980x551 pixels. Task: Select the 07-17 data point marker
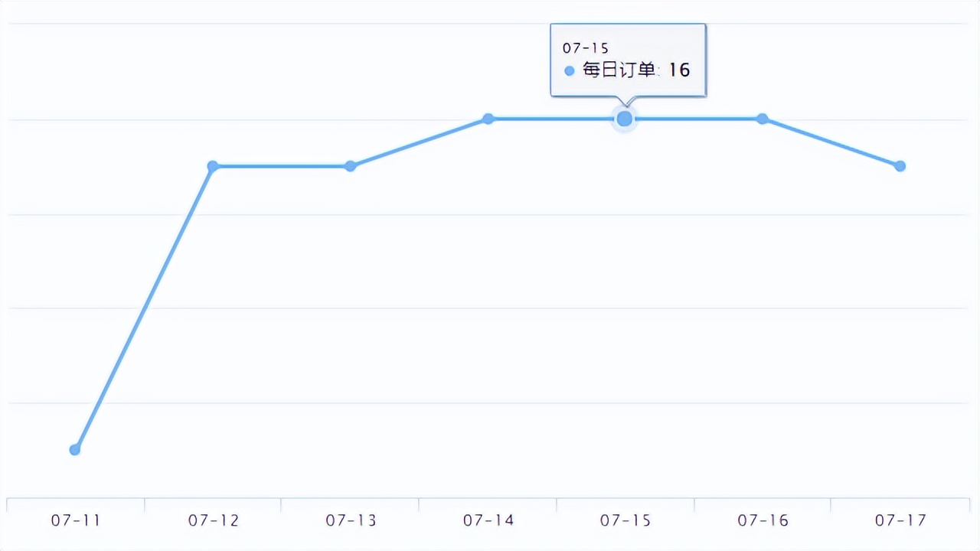[900, 165]
